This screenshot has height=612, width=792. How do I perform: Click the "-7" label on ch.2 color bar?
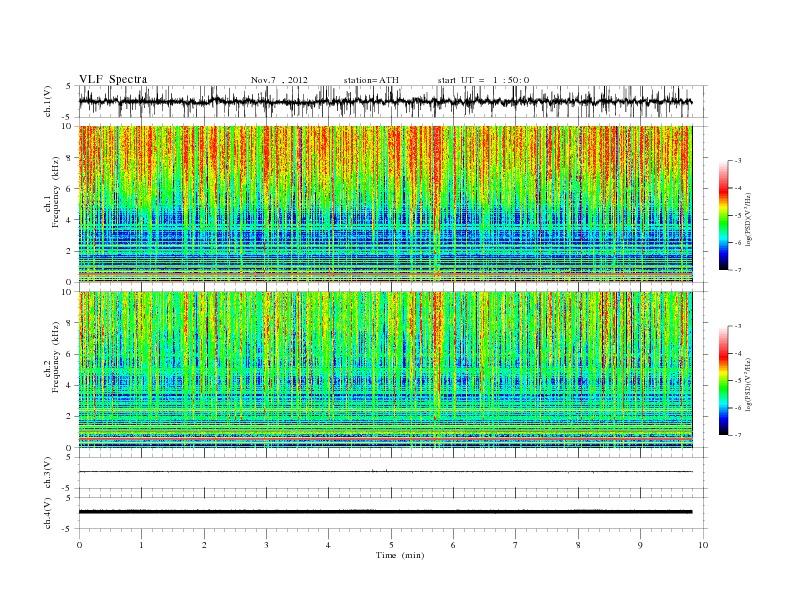point(738,435)
